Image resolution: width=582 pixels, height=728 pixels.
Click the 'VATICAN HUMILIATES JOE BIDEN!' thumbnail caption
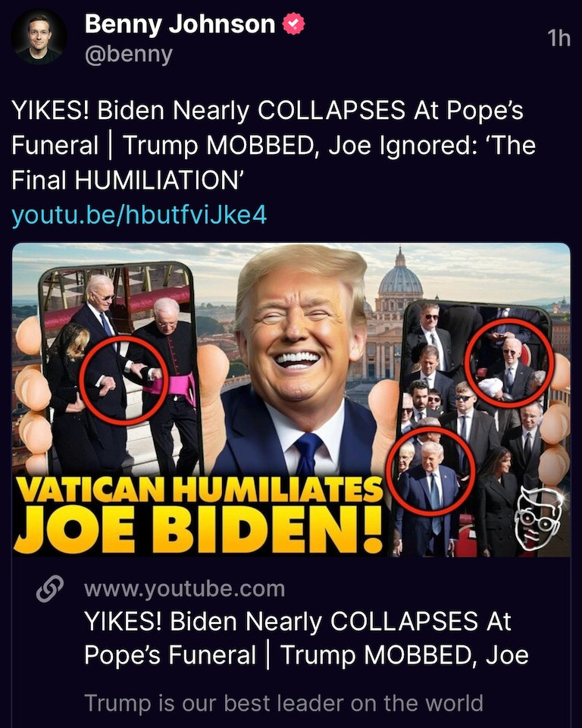[x=199, y=515]
